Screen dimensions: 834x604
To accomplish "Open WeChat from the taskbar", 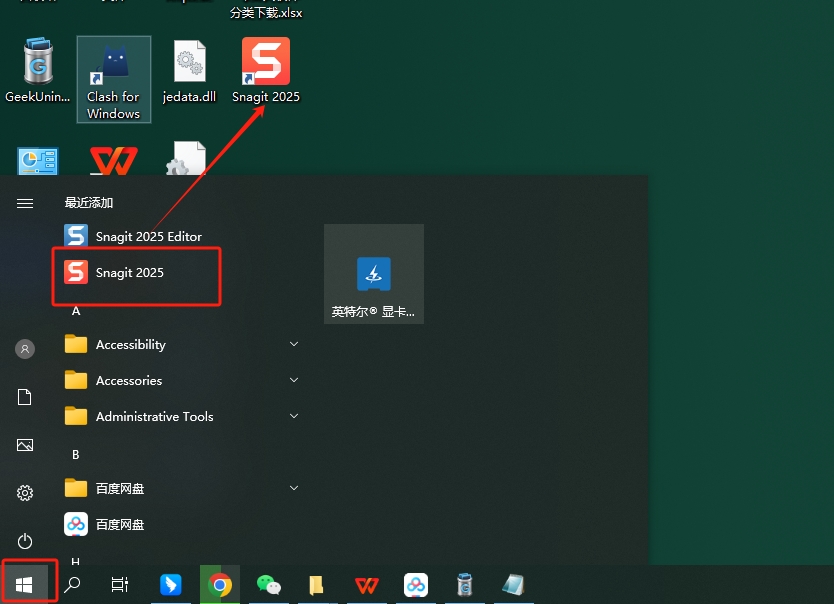I will point(269,585).
